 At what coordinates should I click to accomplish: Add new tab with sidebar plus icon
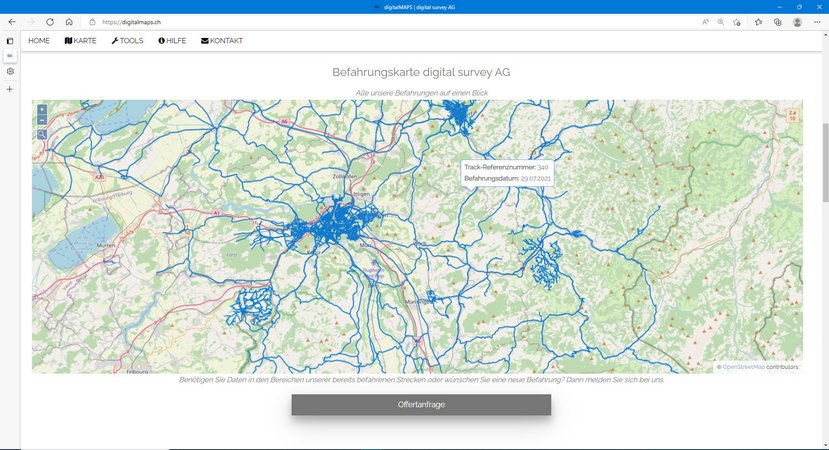(x=10, y=89)
